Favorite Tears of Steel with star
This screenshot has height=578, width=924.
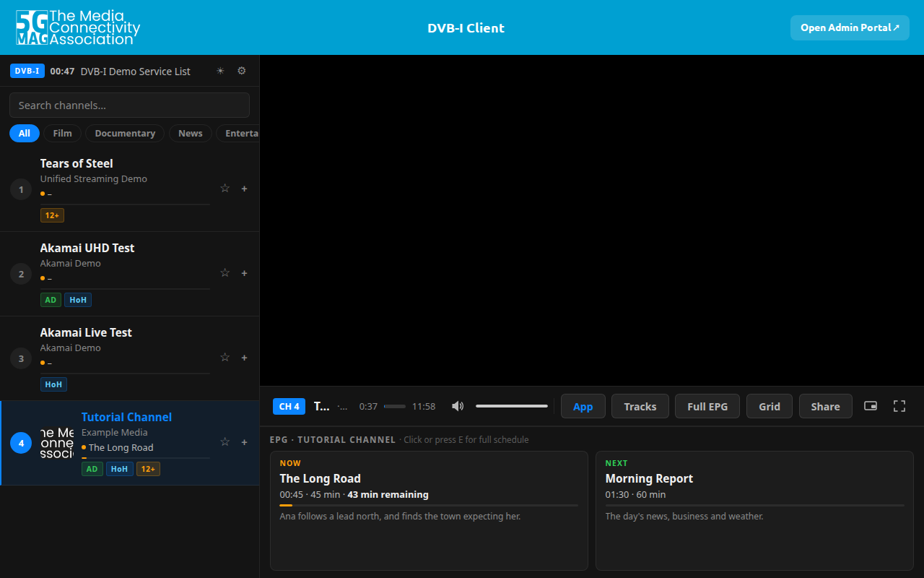pyautogui.click(x=225, y=189)
